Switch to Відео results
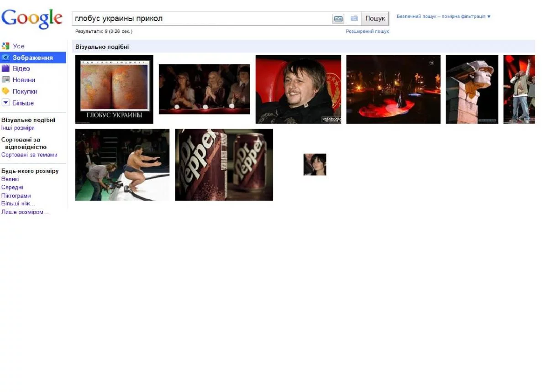548x392 pixels. point(20,68)
